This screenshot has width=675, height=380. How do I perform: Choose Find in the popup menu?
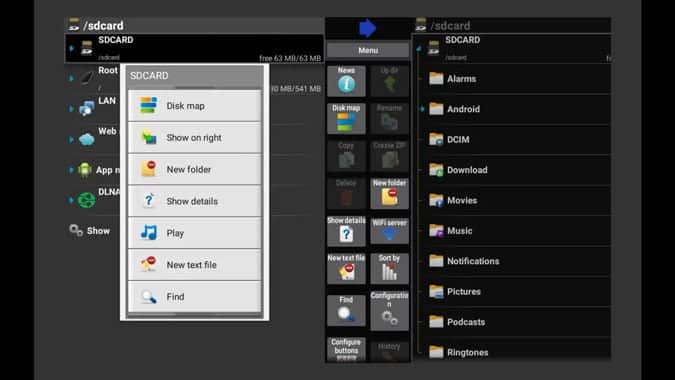195,297
